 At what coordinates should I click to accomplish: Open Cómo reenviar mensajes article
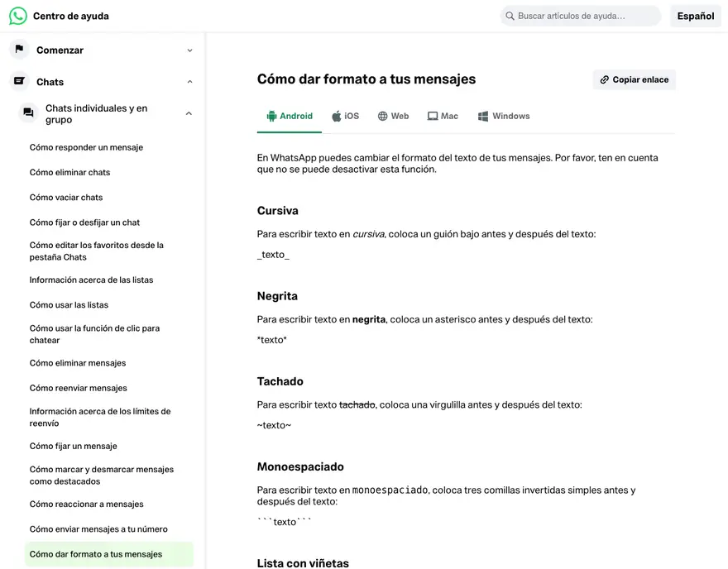tap(78, 388)
